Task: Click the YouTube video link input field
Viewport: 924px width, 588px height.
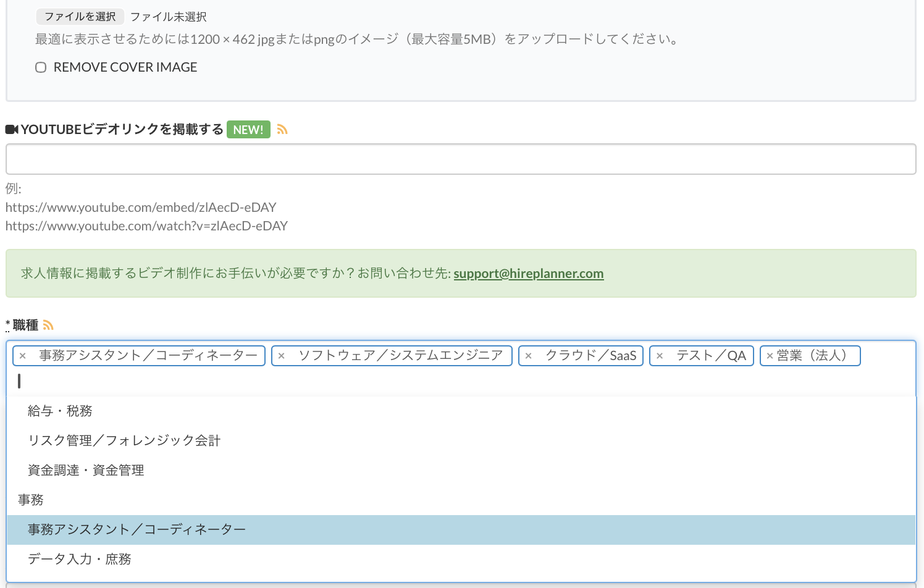Action: [x=461, y=159]
